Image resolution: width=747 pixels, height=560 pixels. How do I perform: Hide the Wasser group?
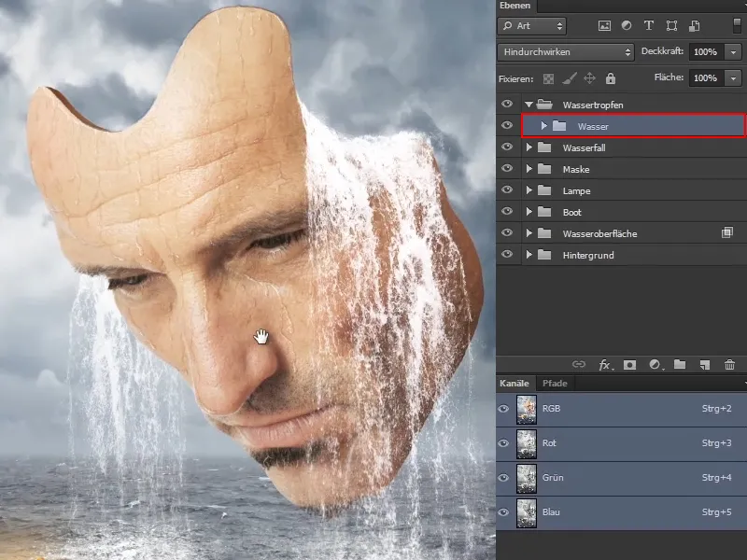[x=507, y=125]
